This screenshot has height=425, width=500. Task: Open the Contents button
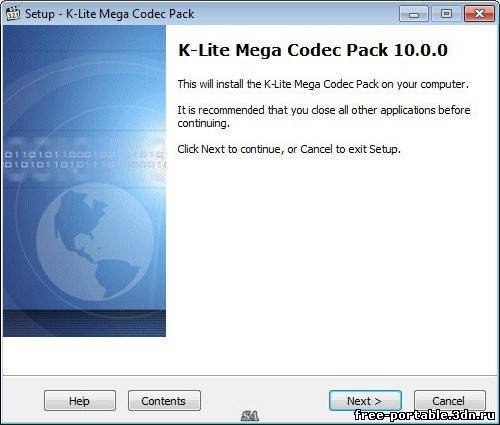click(x=164, y=401)
